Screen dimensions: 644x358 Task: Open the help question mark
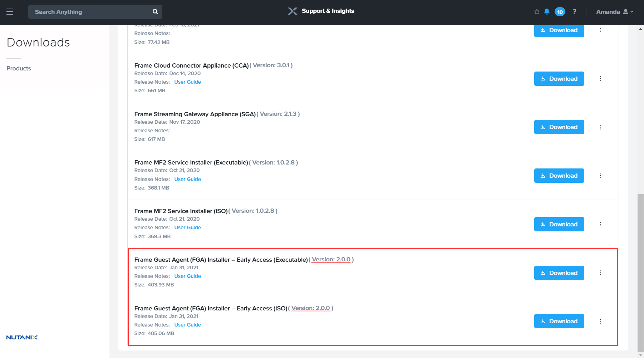click(574, 12)
